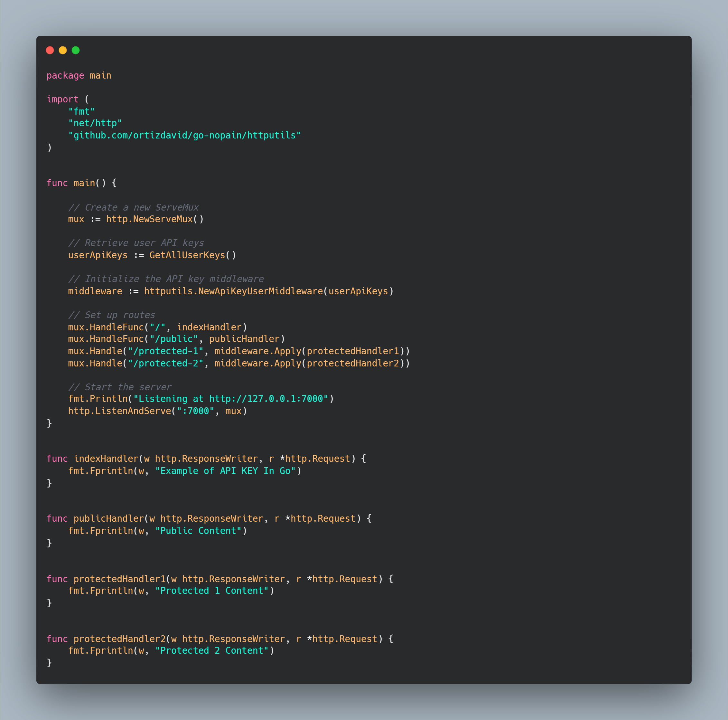Click the 'import' keyword

(62, 99)
